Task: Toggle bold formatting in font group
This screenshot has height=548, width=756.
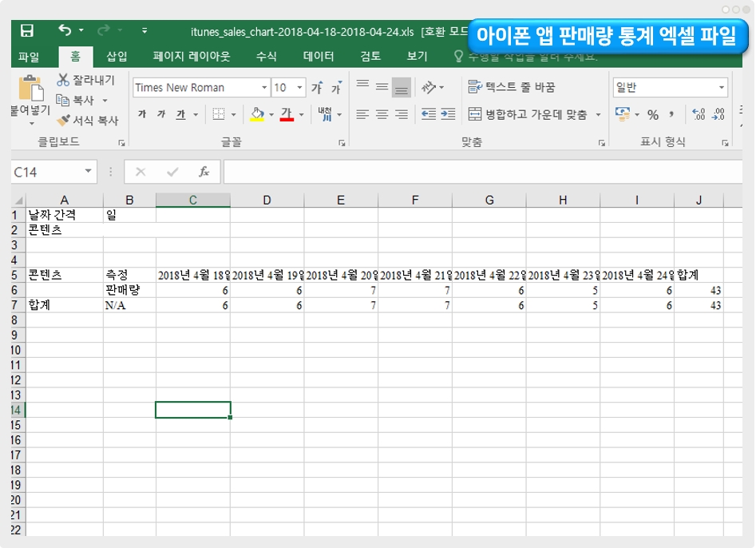Action: click(142, 114)
